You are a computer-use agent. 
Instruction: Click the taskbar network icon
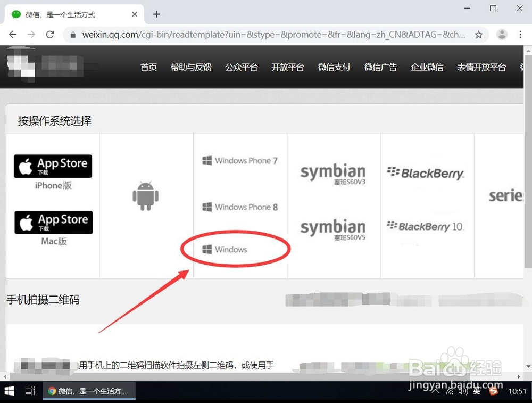tap(450, 391)
